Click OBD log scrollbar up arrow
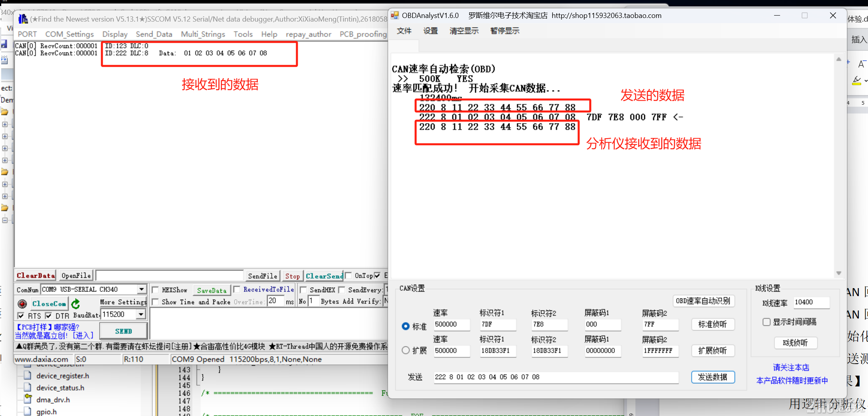Viewport: 868px width, 416px height. [838, 59]
